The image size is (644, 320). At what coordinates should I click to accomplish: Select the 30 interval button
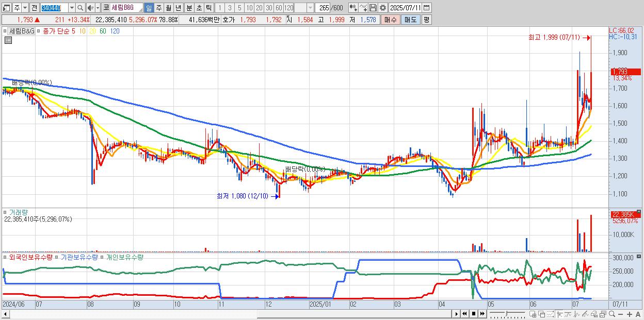click(x=269, y=8)
